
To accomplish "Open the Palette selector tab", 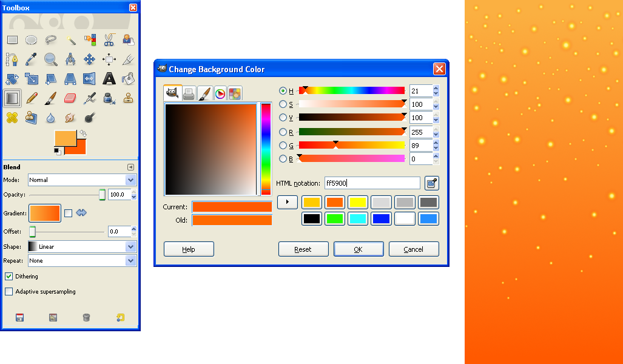I will pyautogui.click(x=235, y=93).
